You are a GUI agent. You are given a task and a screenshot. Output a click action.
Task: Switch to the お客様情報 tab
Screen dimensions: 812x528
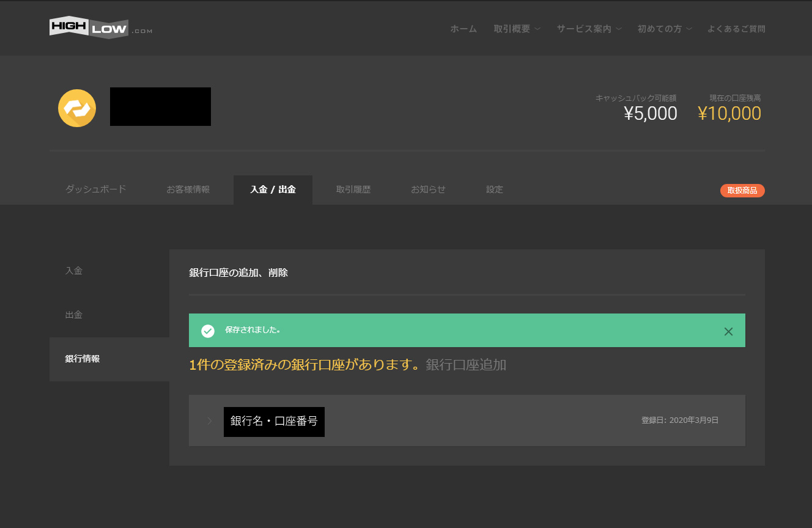pos(188,189)
